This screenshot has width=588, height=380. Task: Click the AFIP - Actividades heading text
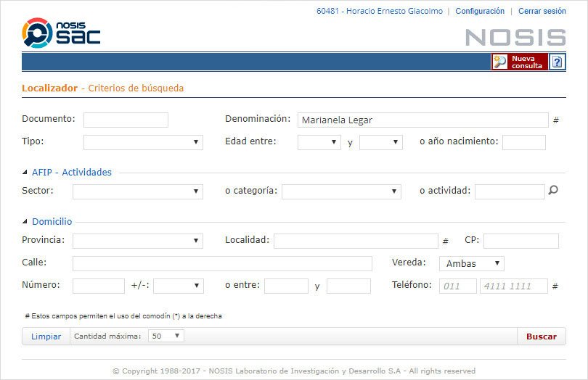coord(72,173)
